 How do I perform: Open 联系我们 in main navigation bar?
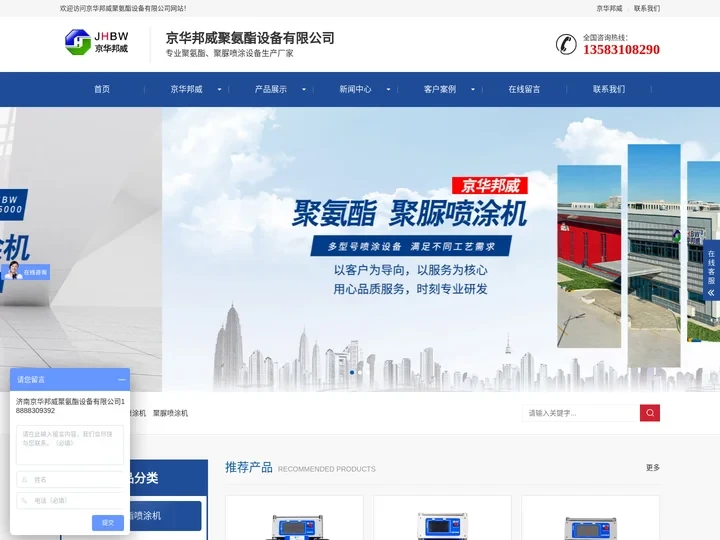pos(609,89)
